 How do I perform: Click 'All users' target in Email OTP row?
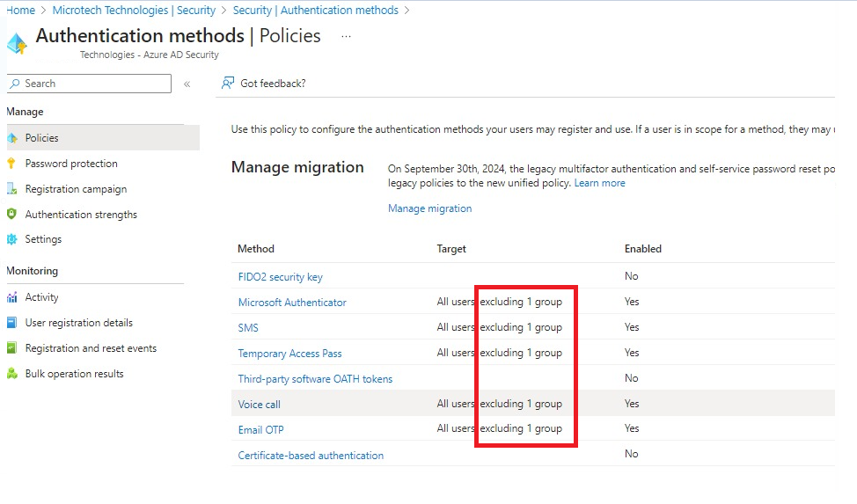[455, 428]
